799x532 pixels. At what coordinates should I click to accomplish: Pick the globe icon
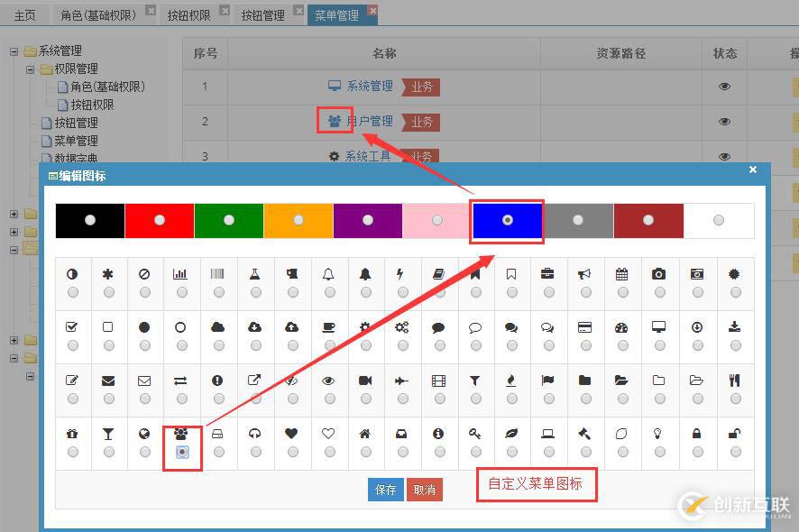tap(144, 434)
